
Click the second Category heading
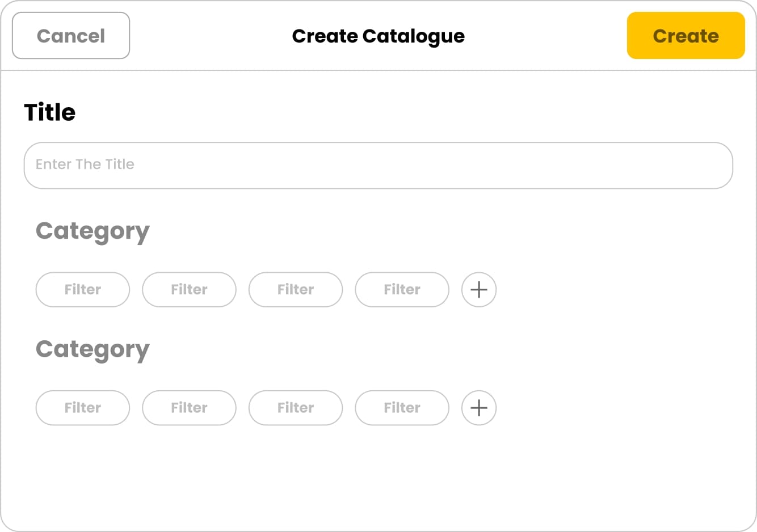click(92, 349)
